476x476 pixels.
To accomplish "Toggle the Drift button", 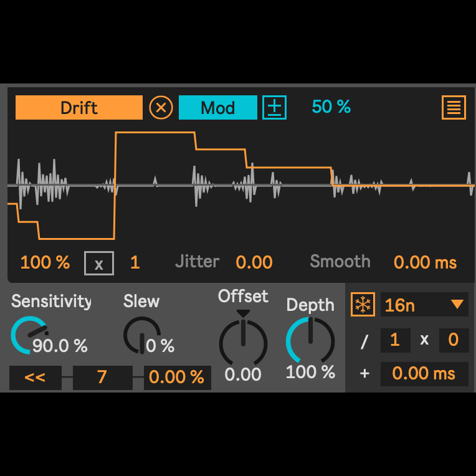I will (79, 107).
